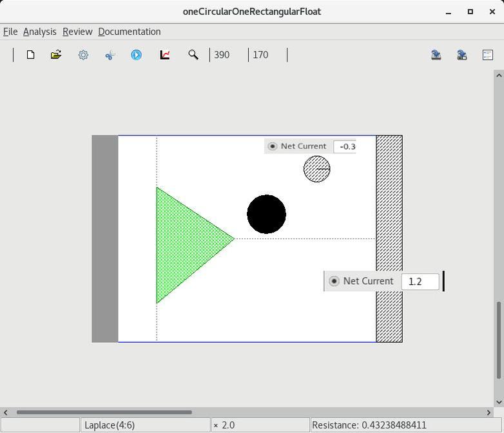
Task: Click the Net Current field showing 1.2
Action: (x=420, y=281)
